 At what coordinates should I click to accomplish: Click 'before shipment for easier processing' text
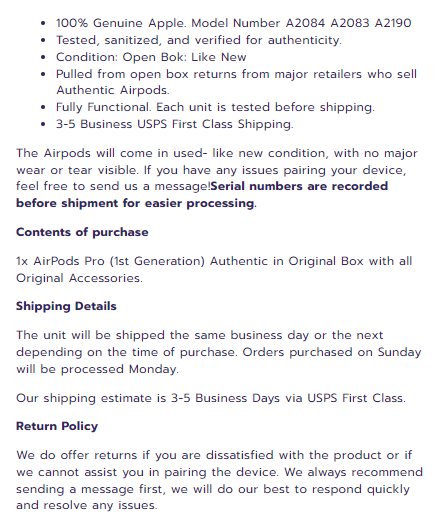(135, 203)
